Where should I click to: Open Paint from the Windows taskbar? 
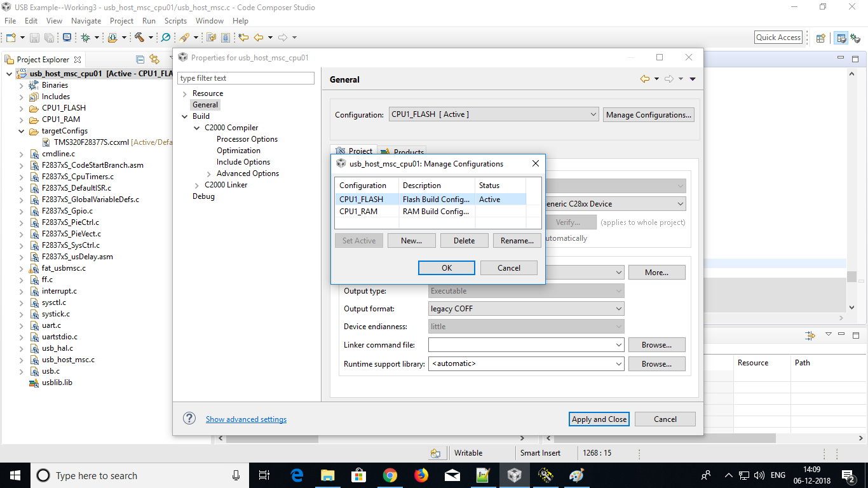pyautogui.click(x=576, y=475)
